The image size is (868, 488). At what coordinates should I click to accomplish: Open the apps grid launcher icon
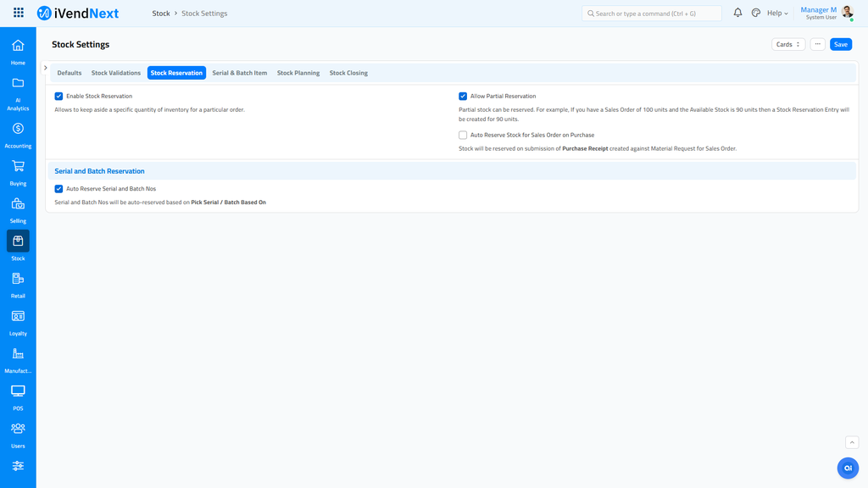(19, 13)
